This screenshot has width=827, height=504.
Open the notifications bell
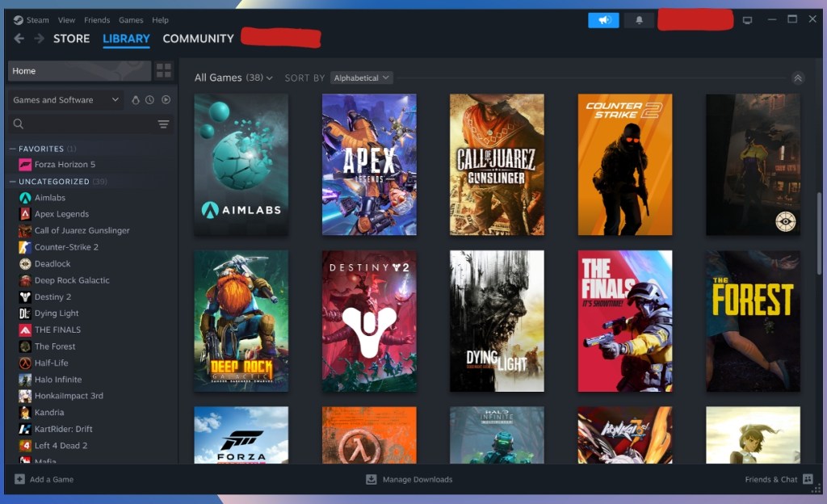pos(639,20)
